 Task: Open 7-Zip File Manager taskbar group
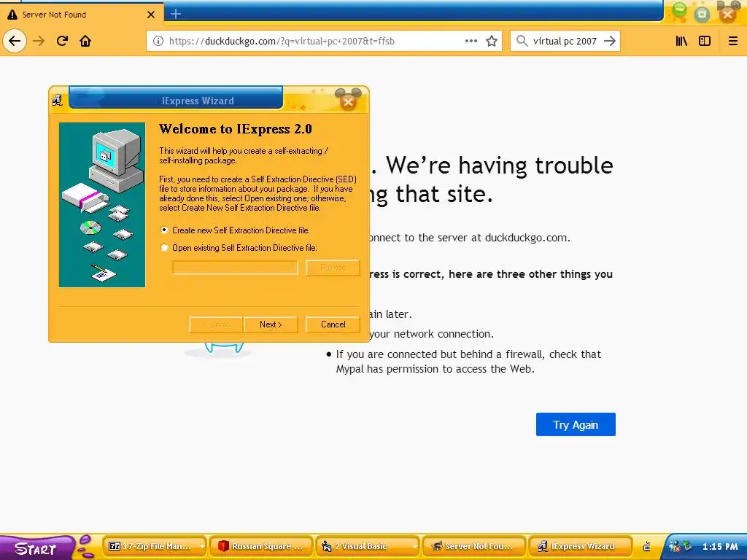[153, 546]
